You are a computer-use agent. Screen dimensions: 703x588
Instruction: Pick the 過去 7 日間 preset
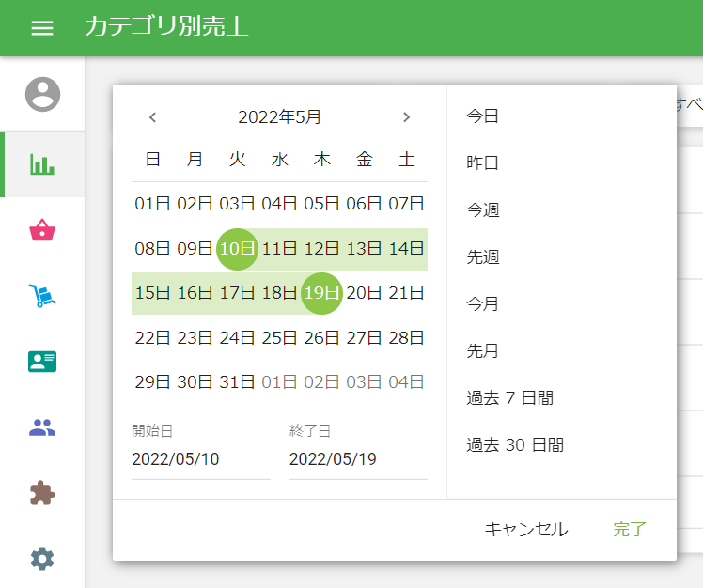(510, 398)
